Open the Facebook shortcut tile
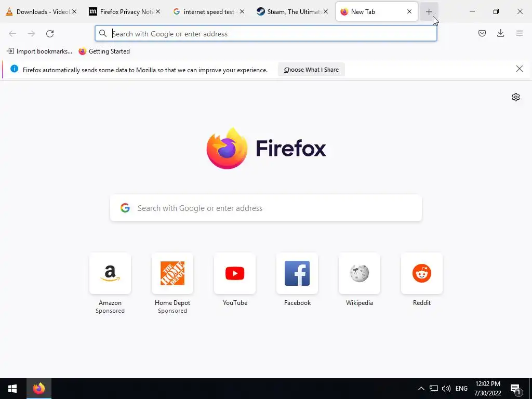532x399 pixels. 297,273
